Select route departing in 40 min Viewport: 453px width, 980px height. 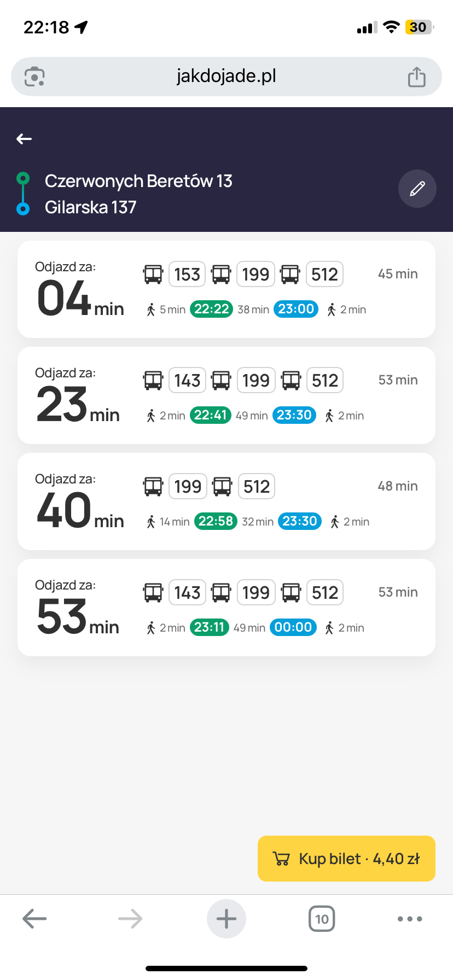pyautogui.click(x=226, y=501)
